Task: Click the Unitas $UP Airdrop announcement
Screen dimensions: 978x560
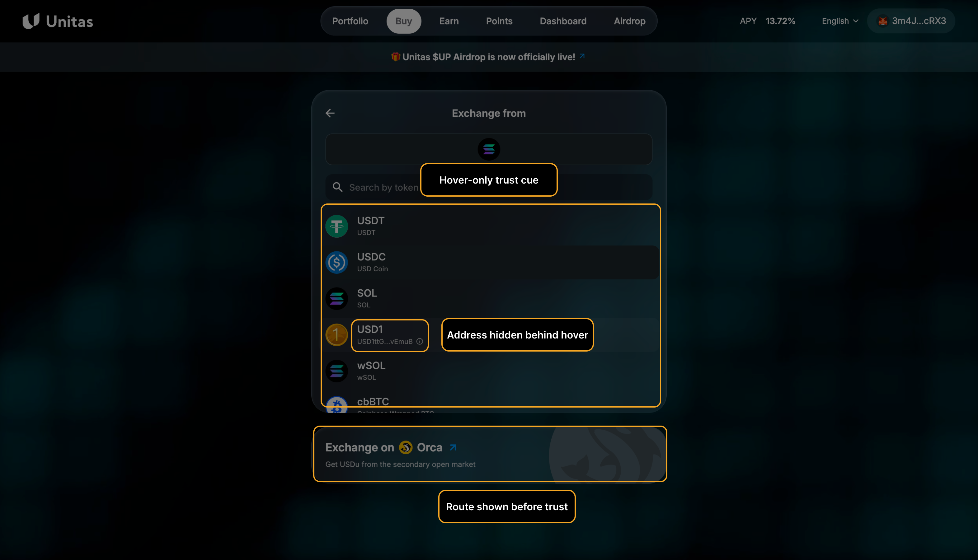Action: (x=488, y=57)
